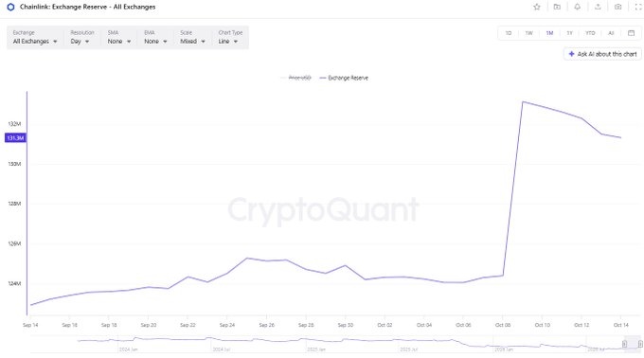This screenshot has width=644, height=358.
Task: Select the All time range
Action: click(611, 33)
